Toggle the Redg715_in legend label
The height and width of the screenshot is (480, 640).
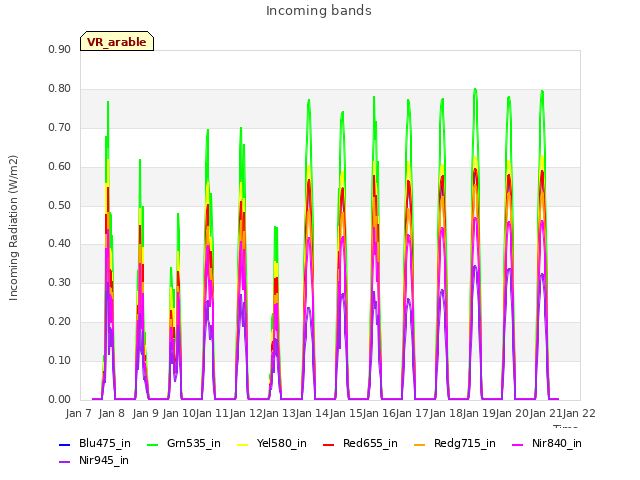(464, 444)
